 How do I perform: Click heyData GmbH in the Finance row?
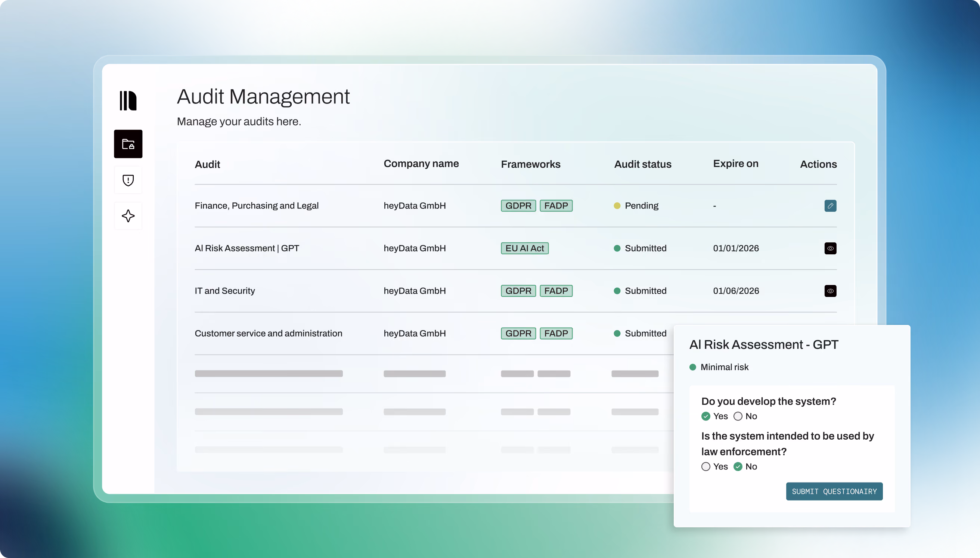[415, 206]
